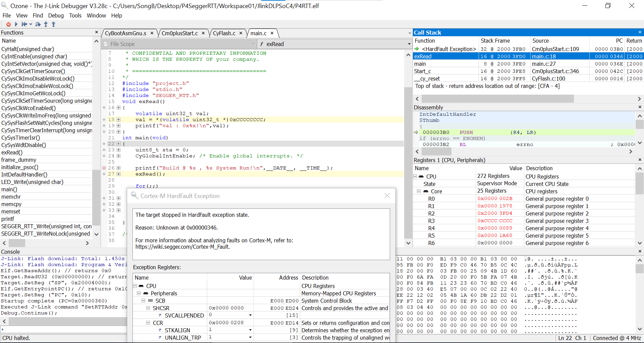
Task: Collapse the CPU node in Registers panel
Action: tap(415, 177)
